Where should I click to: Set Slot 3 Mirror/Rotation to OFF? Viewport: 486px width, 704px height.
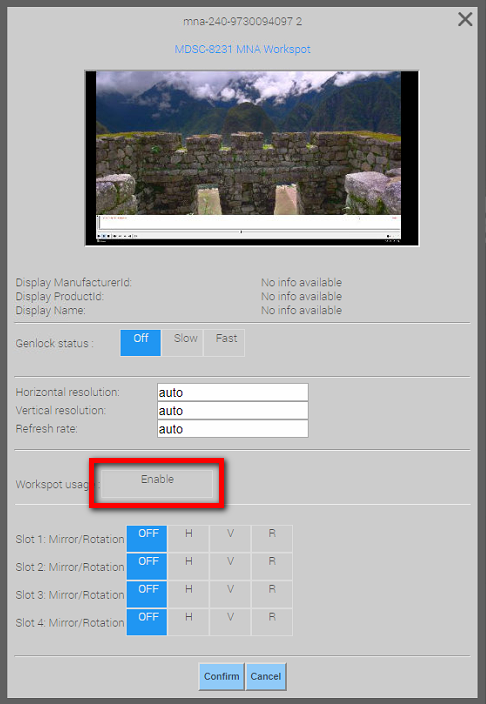pyautogui.click(x=147, y=594)
